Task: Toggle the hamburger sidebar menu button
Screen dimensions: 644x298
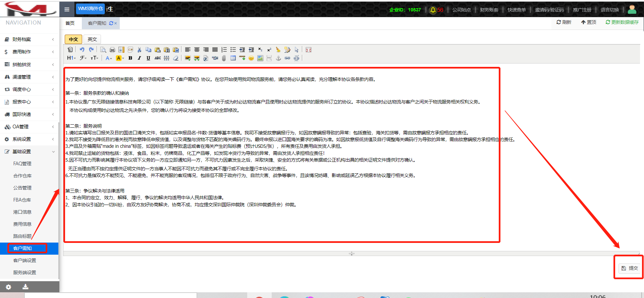Action: [67, 9]
